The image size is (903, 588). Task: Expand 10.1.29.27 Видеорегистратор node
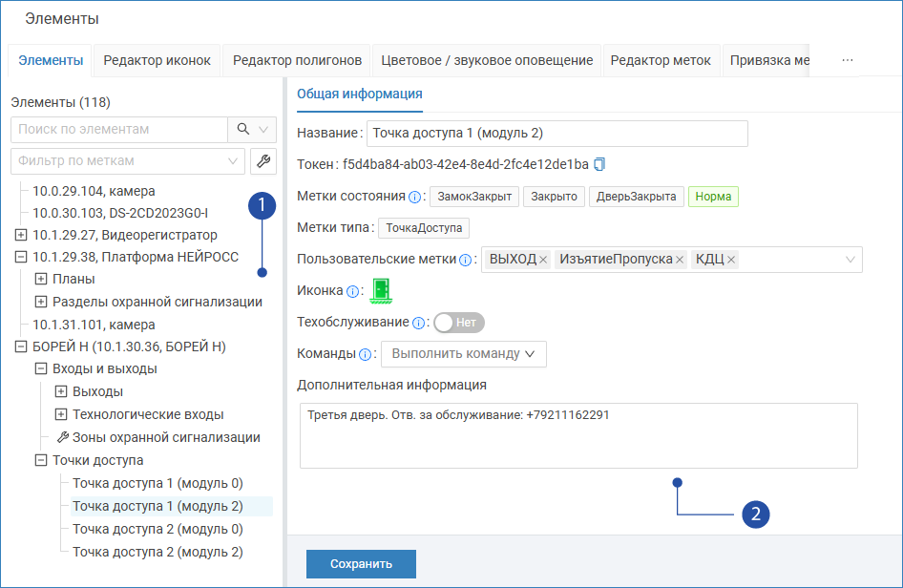pyautogui.click(x=21, y=235)
